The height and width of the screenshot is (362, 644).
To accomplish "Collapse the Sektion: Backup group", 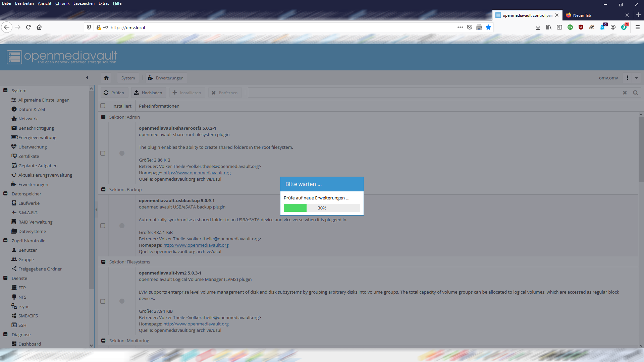I will (x=103, y=189).
